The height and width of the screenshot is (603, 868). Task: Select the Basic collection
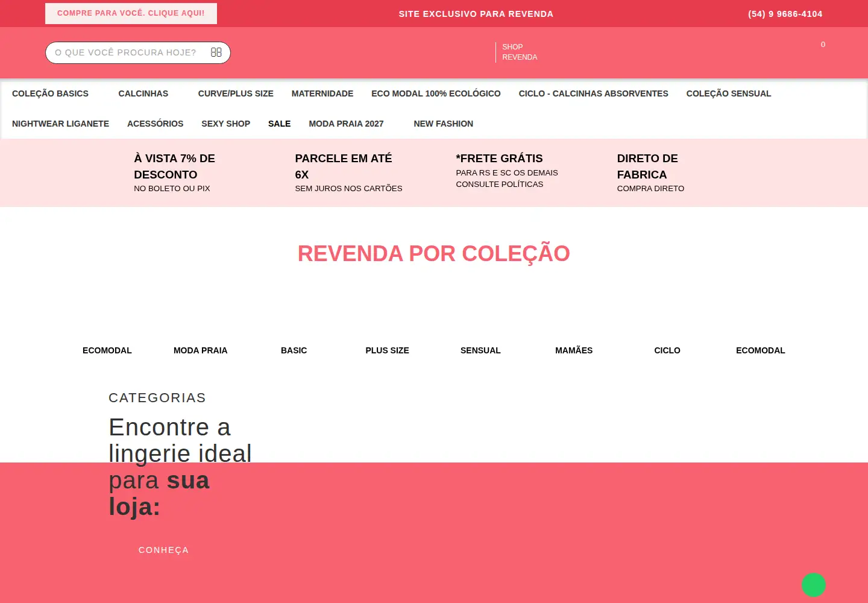pyautogui.click(x=294, y=350)
